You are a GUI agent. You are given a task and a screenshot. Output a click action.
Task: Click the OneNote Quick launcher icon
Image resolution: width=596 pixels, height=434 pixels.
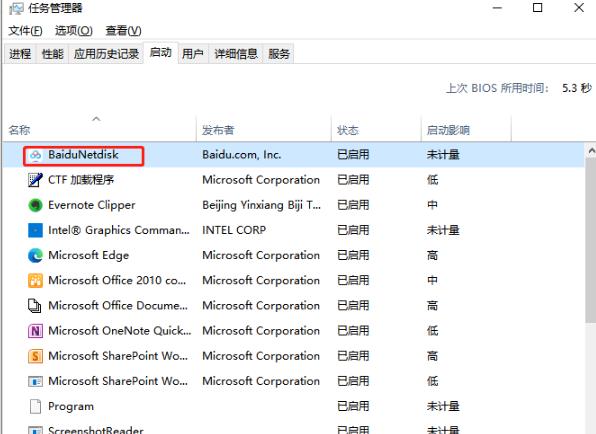click(x=35, y=331)
